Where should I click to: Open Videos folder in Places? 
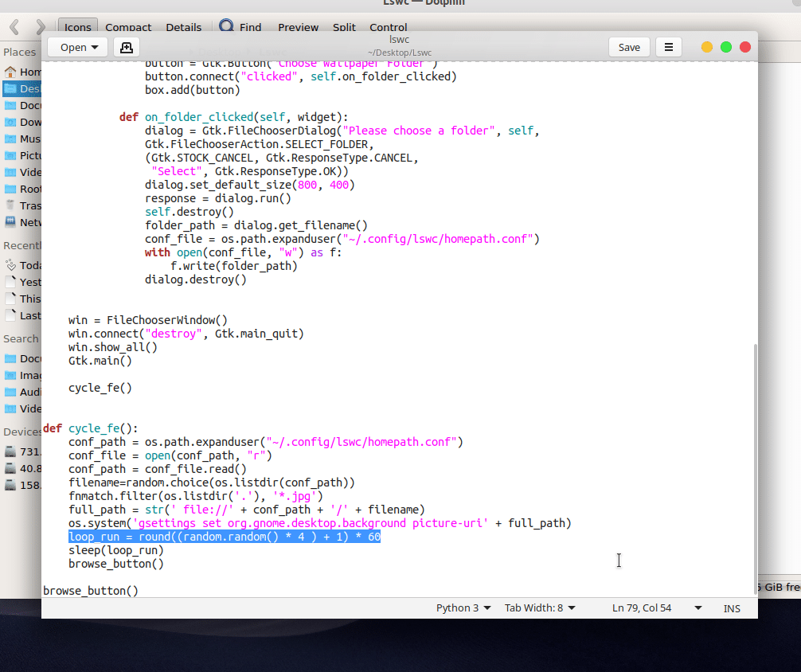22,172
